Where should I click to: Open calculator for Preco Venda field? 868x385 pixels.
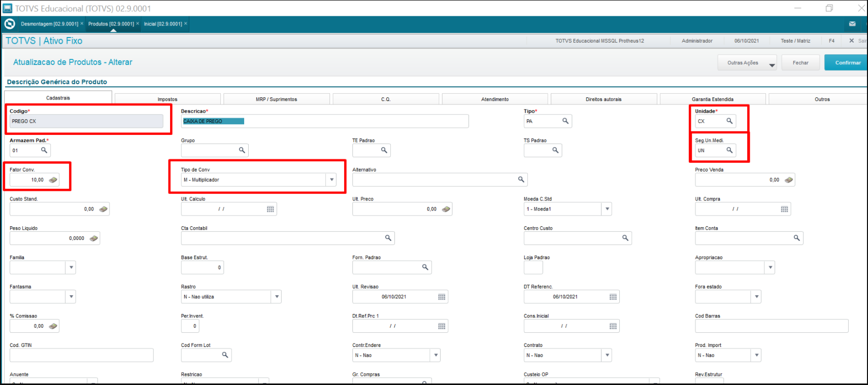788,180
